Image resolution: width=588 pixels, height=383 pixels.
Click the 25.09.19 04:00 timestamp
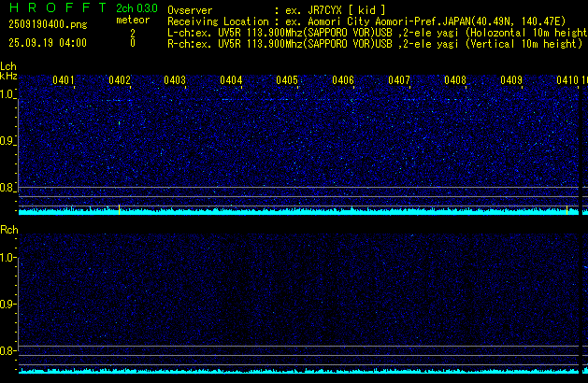pos(47,43)
